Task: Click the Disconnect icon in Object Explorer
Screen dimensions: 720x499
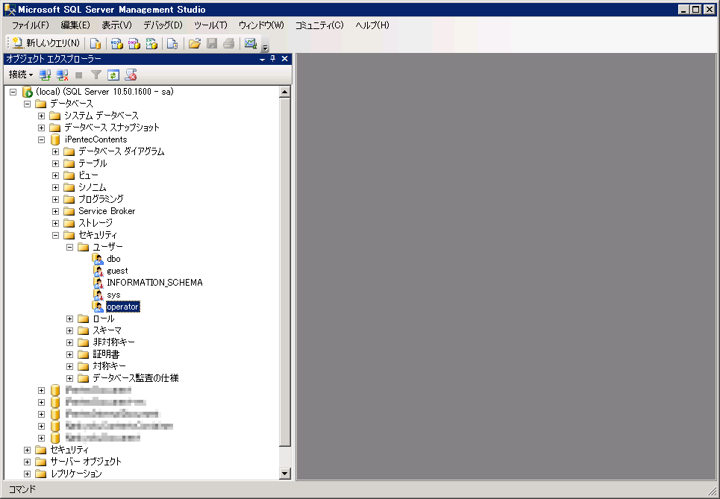Action: coord(62,75)
